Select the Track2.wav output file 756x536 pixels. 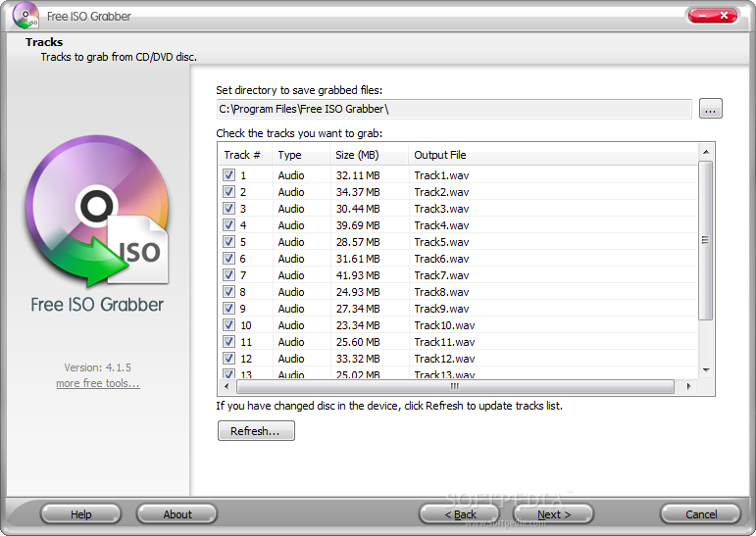441,192
